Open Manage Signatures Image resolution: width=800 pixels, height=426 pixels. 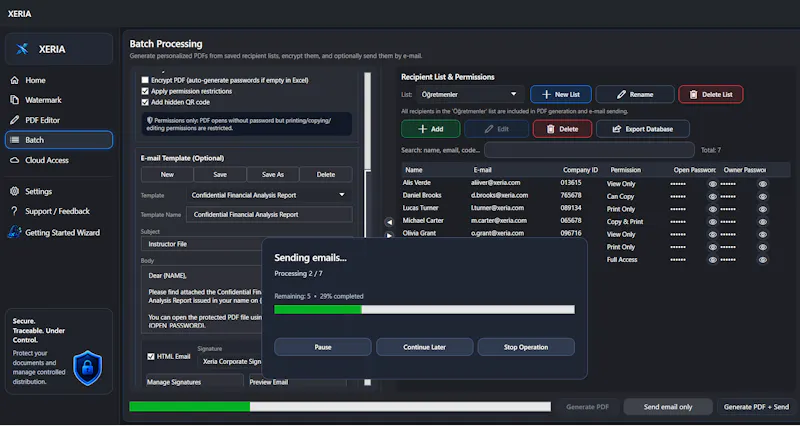pyautogui.click(x=195, y=382)
